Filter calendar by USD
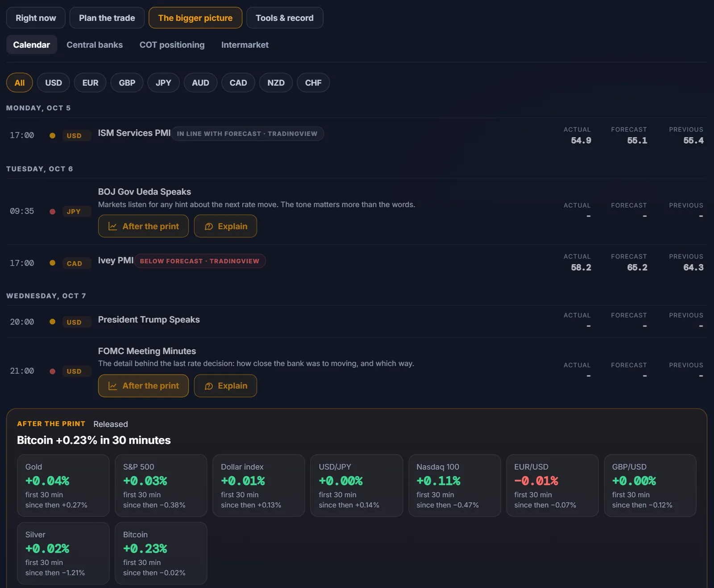714x588 pixels. (x=54, y=83)
